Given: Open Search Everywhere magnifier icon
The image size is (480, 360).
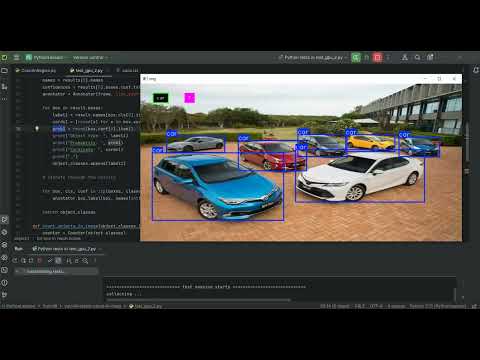Looking at the screenshot, I should [x=417, y=57].
